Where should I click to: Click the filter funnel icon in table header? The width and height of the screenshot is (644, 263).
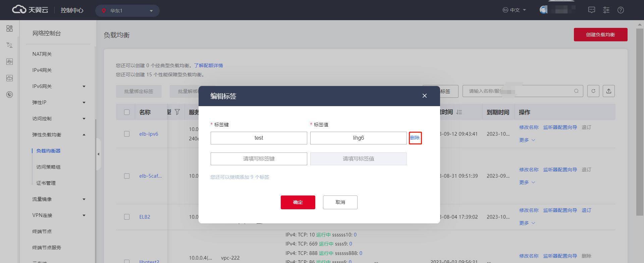pos(177,112)
